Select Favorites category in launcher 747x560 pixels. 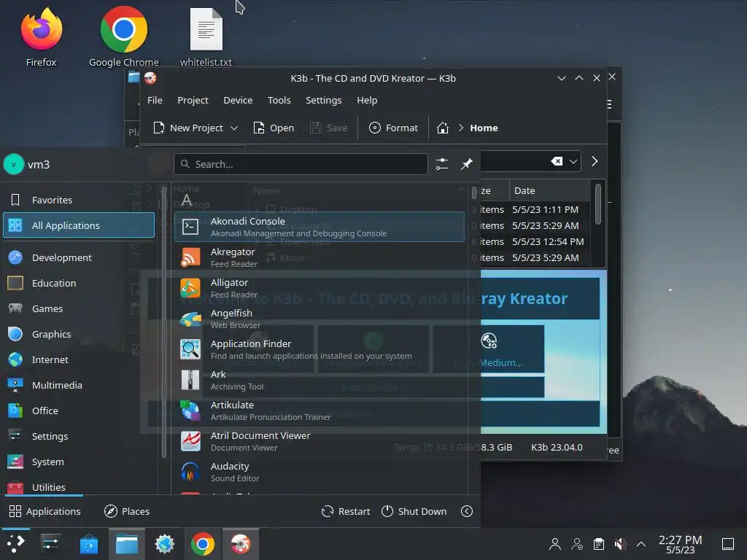(x=79, y=200)
